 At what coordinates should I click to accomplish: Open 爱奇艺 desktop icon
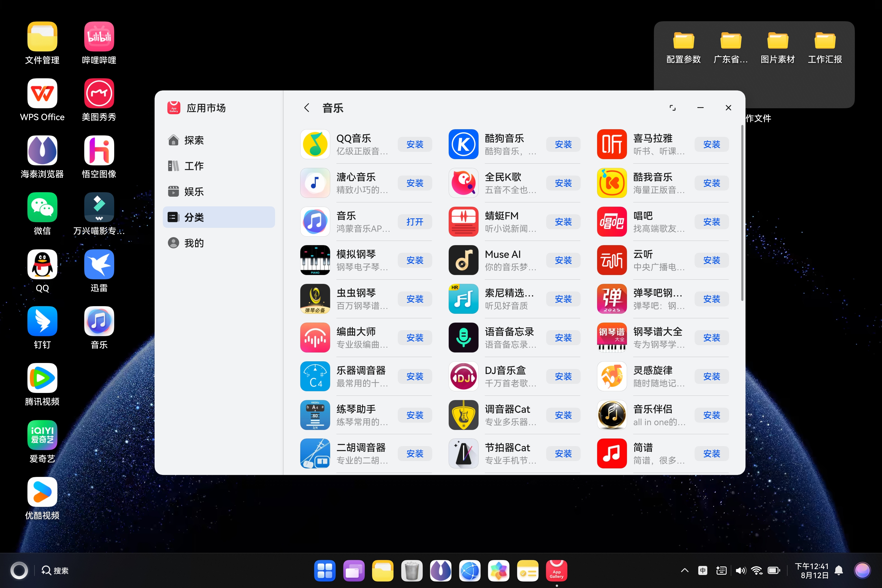coord(42,435)
